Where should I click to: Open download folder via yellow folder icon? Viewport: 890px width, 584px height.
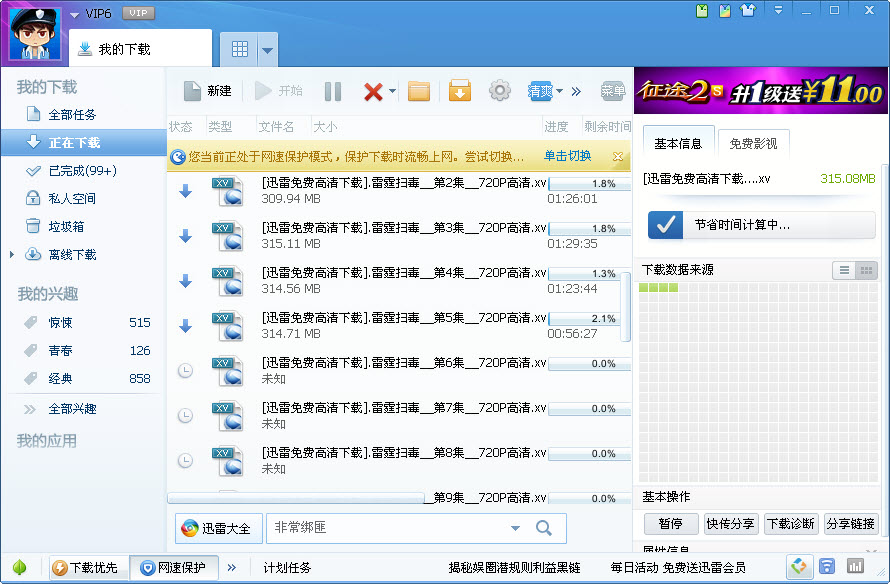[x=419, y=91]
